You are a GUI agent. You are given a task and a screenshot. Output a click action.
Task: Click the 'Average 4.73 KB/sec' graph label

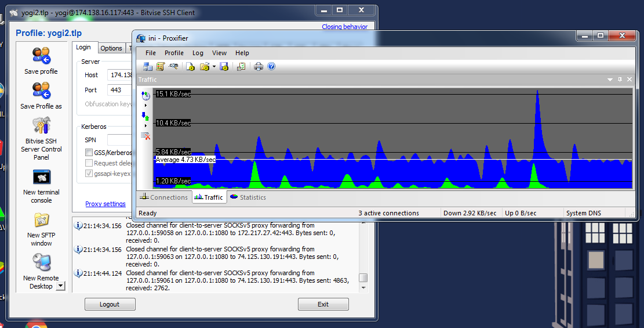pyautogui.click(x=185, y=160)
